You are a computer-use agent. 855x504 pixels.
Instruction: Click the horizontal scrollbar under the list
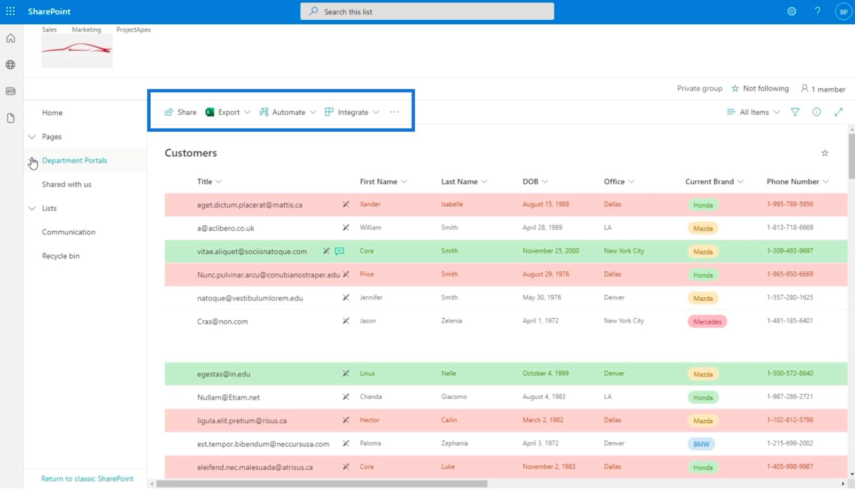[322, 484]
